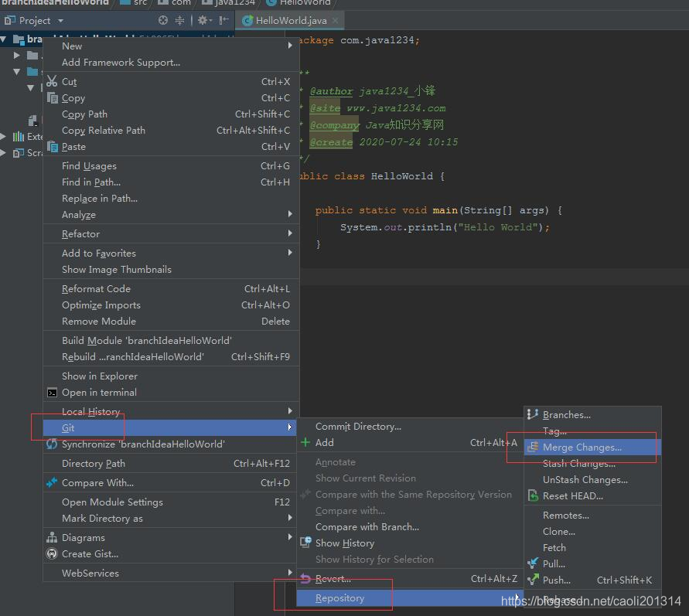This screenshot has width=689, height=616.
Task: Click the locate target icon in Project toolbar
Action: tap(163, 20)
